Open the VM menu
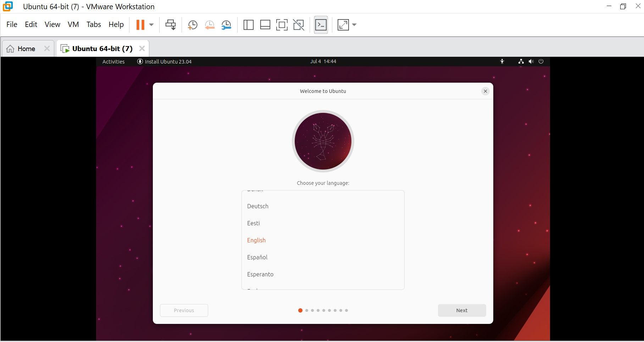 click(x=73, y=24)
